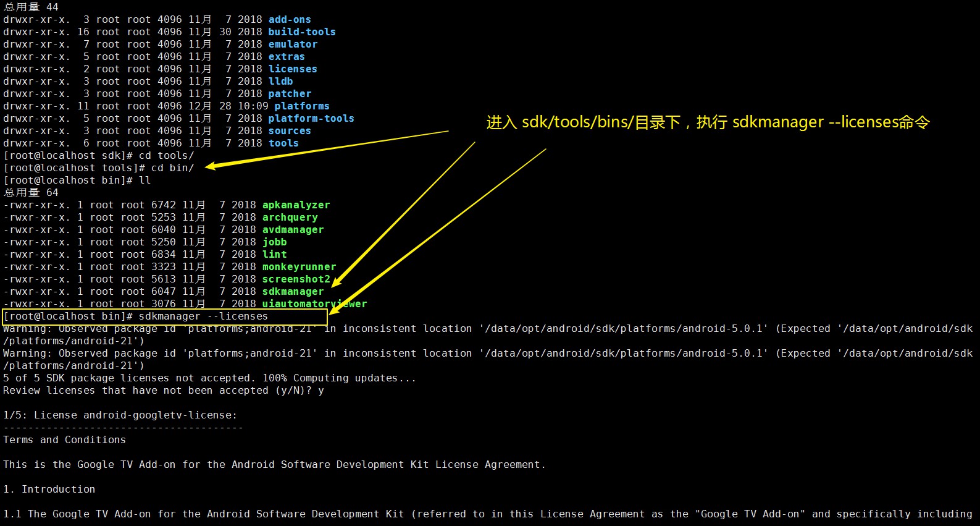Click the '1.1 The Google TV Add-on' paragraph
This screenshot has height=526, width=980.
click(488, 514)
